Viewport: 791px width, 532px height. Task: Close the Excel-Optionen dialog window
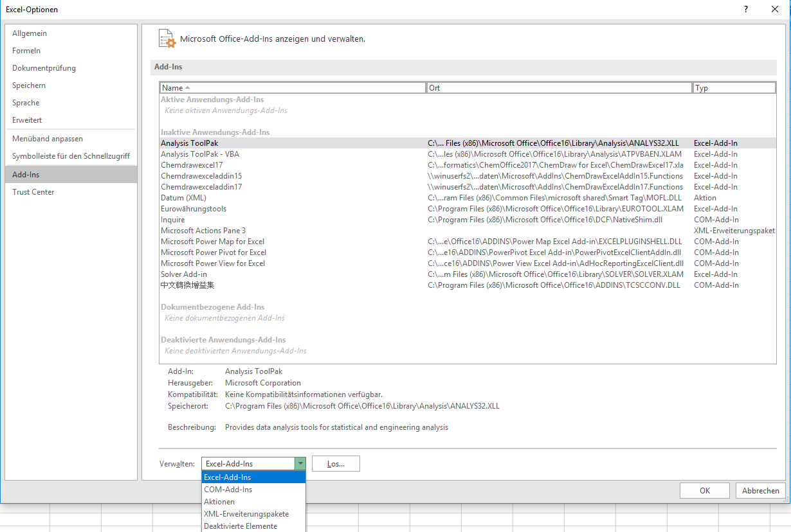pyautogui.click(x=775, y=9)
